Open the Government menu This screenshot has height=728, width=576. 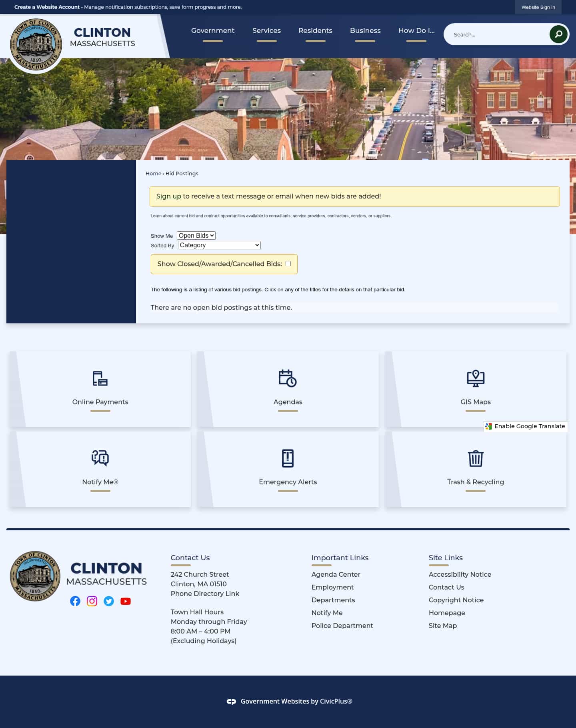tap(213, 30)
